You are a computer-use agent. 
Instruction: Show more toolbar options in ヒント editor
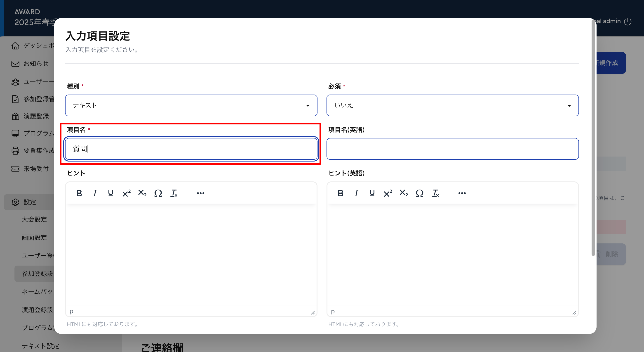coord(200,193)
